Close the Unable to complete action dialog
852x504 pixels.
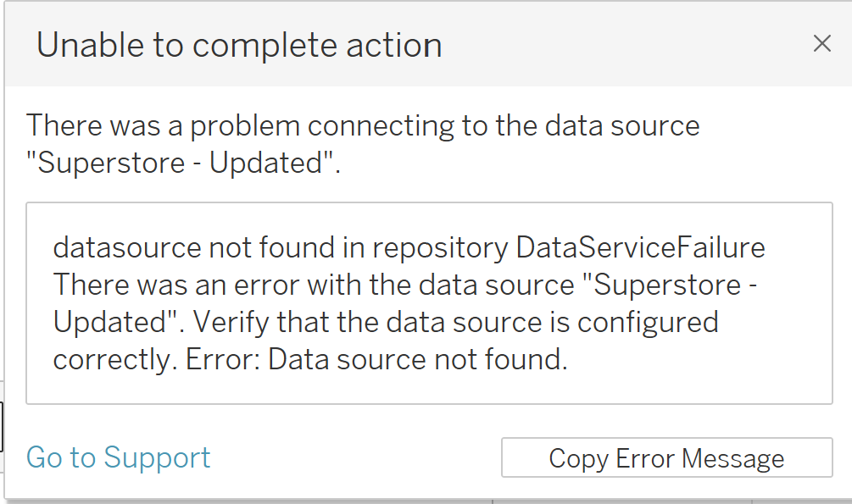pyautogui.click(x=821, y=44)
